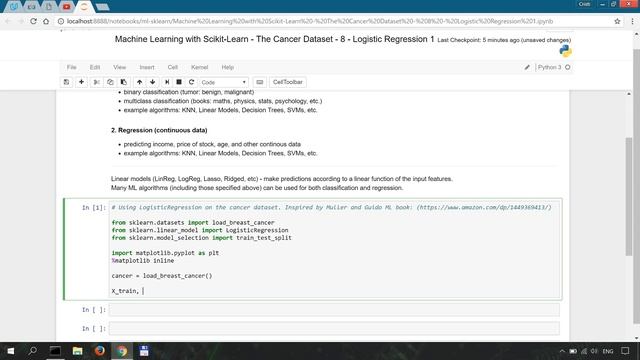
Task: Open a new browser tab
Action: click(x=102, y=7)
